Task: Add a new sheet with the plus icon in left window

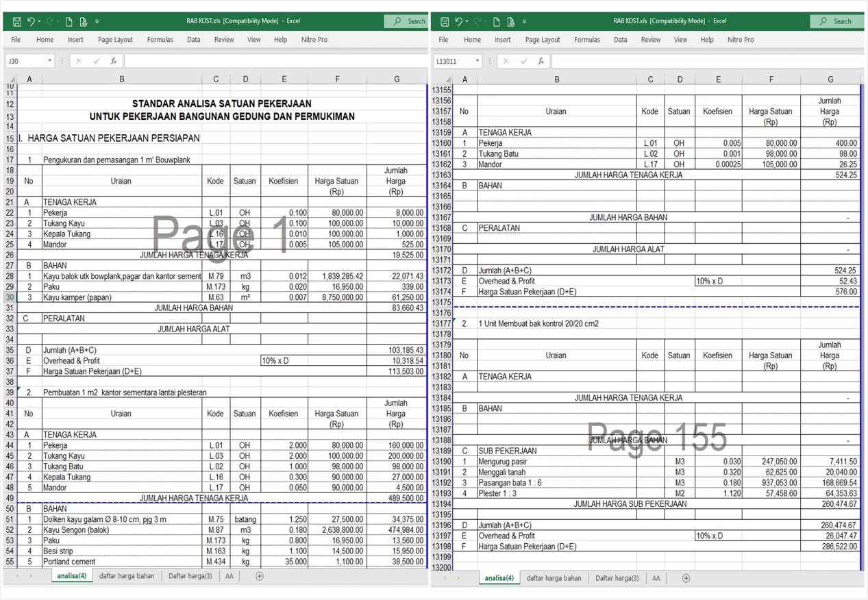Action: (259, 576)
